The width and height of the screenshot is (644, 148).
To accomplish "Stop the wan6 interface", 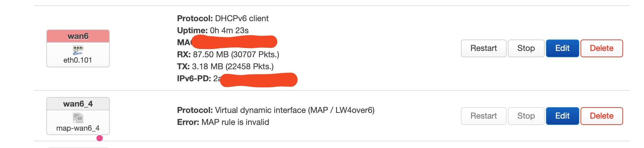I will coord(526,48).
